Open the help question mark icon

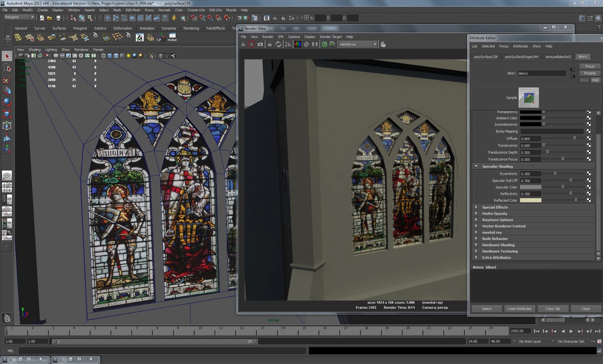[165, 18]
